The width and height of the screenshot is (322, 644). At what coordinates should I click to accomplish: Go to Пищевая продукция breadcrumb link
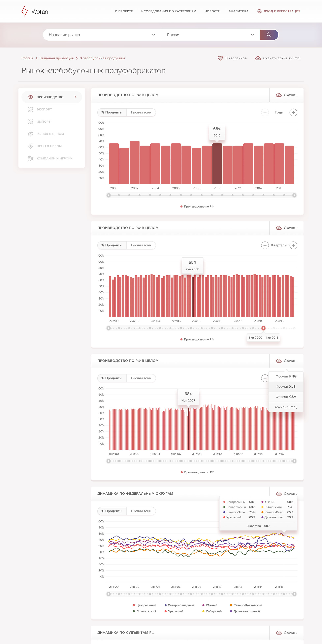57,58
